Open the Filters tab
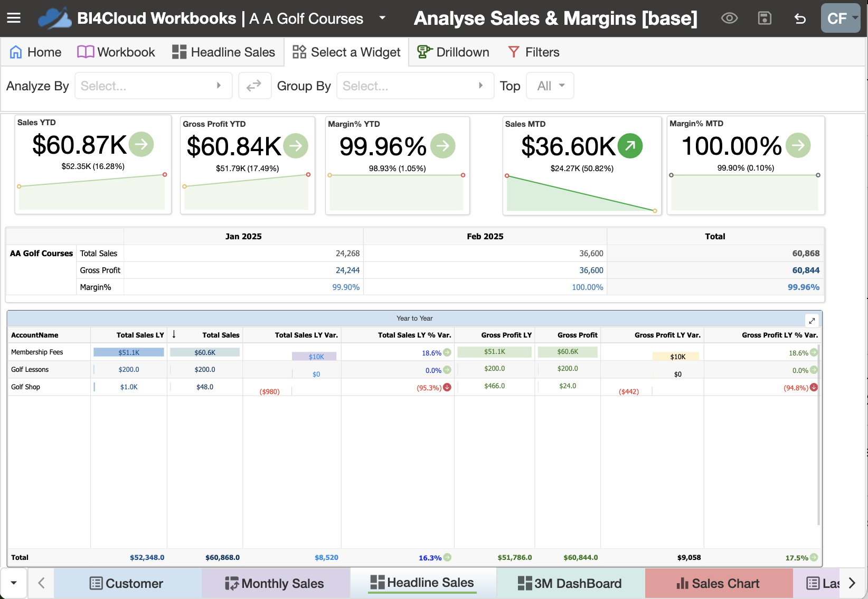Viewport: 868px width, 599px height. 533,52
